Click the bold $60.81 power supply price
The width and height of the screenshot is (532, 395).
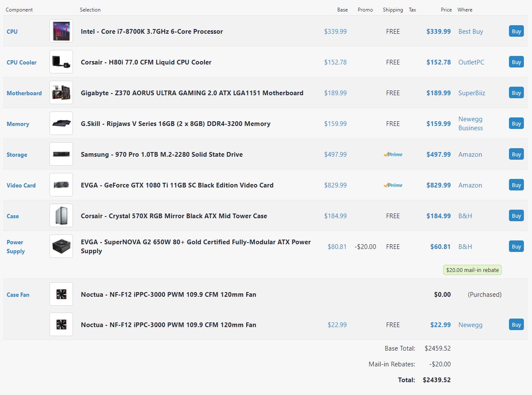point(440,246)
